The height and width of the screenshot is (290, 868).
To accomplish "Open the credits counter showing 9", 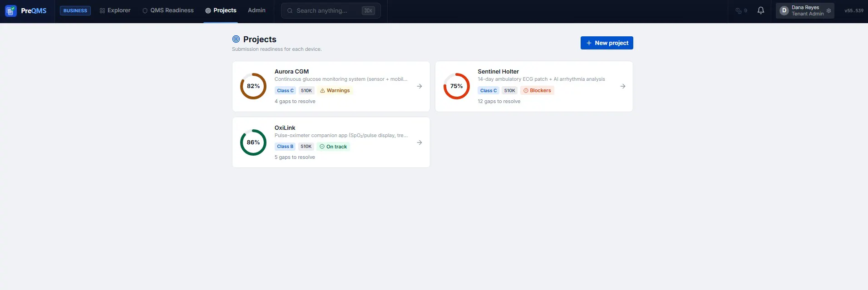I will tap(741, 10).
